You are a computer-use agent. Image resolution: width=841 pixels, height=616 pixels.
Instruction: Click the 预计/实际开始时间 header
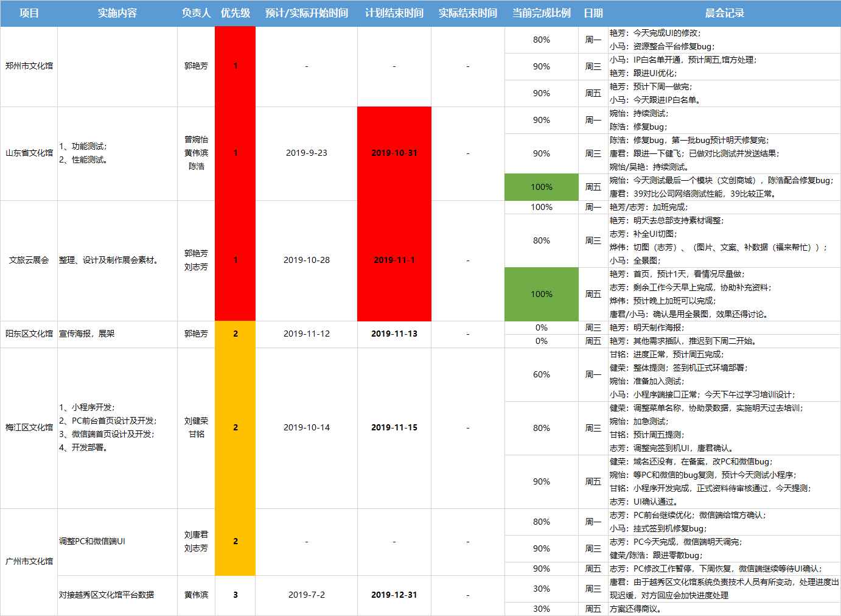[x=307, y=13]
